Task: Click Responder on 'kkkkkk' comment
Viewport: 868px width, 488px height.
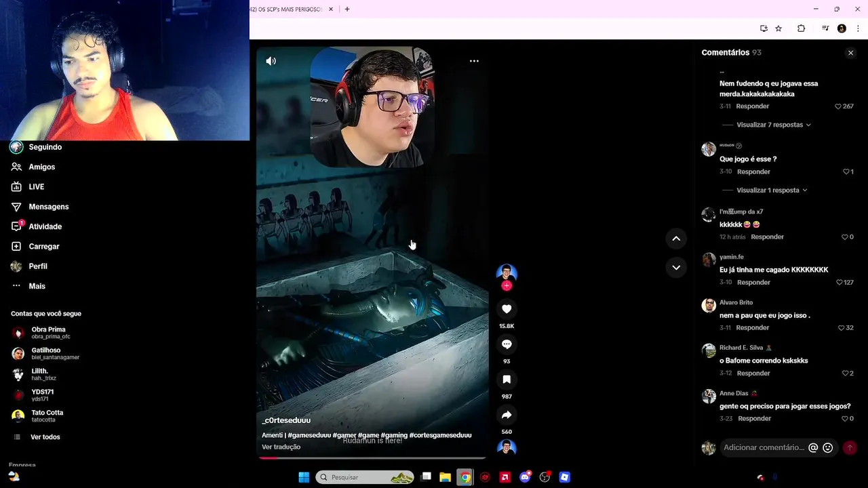Action: pos(768,237)
